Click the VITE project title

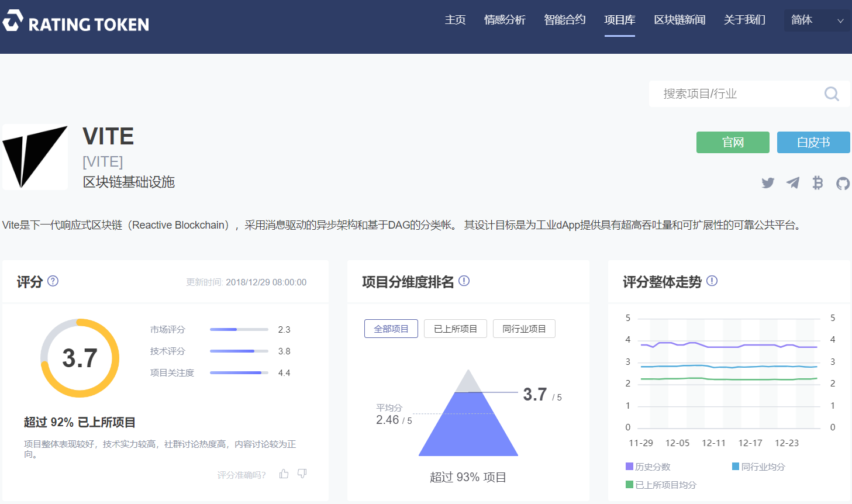pos(108,136)
